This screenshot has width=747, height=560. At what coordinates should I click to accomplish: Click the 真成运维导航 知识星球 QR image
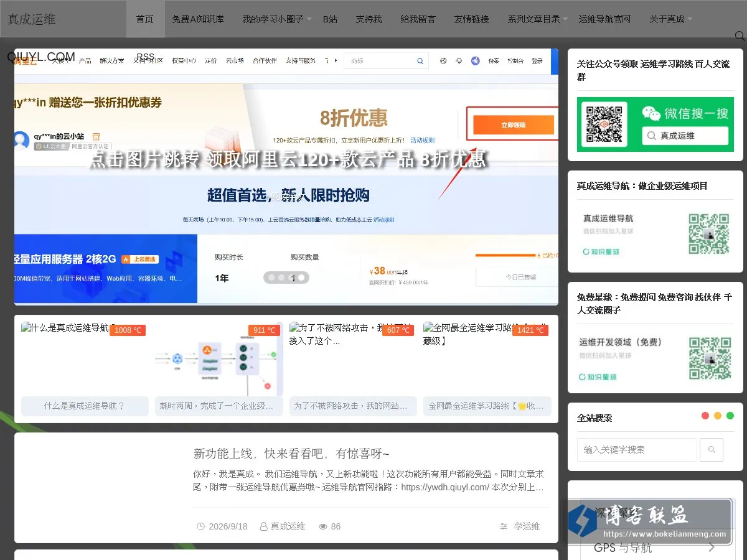tap(655, 235)
